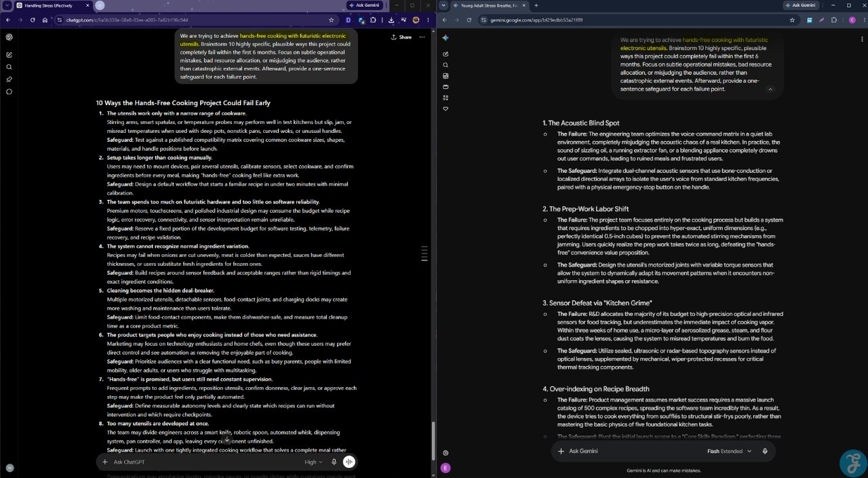This screenshot has height=478, width=868.
Task: Click the plus attach button in ChatGPT composer
Action: 104,462
